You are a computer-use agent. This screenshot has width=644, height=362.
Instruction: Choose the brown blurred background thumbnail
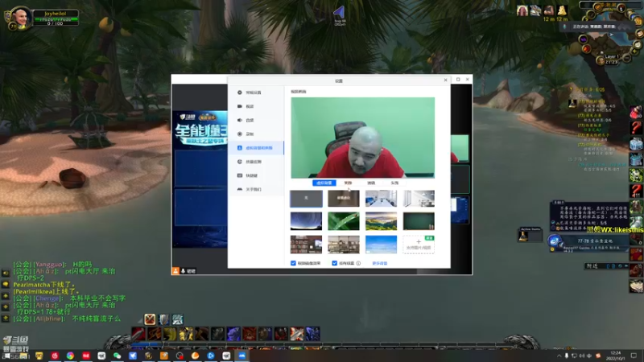pos(344,199)
